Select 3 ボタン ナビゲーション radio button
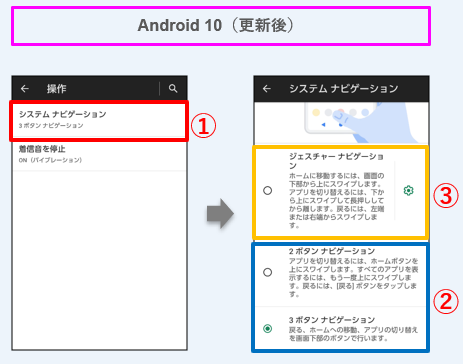The height and width of the screenshot is (364, 463). [267, 329]
